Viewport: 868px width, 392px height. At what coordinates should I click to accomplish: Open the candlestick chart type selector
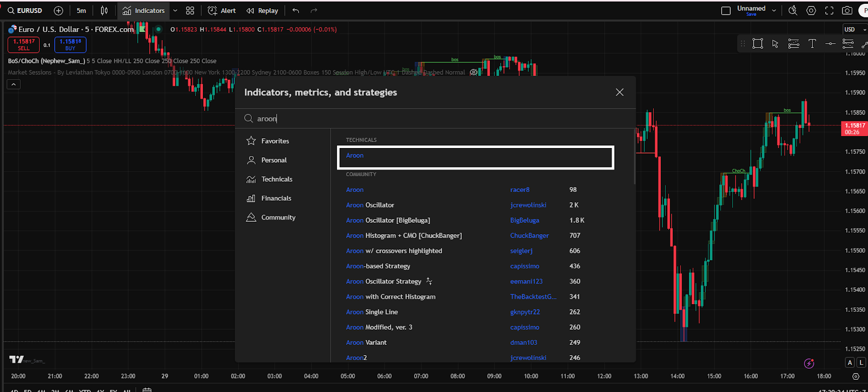[x=104, y=11]
